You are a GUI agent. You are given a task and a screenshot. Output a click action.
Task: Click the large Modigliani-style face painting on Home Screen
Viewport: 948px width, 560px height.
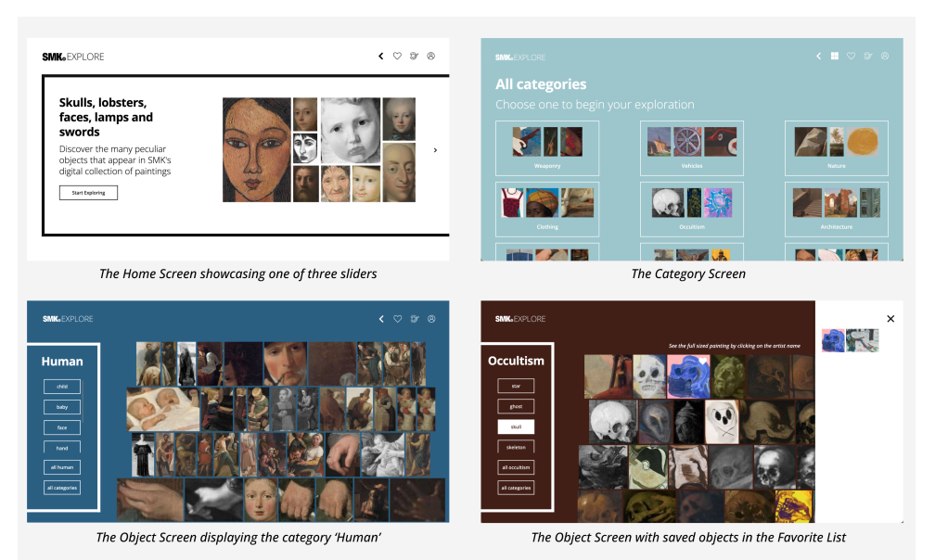pyautogui.click(x=257, y=150)
